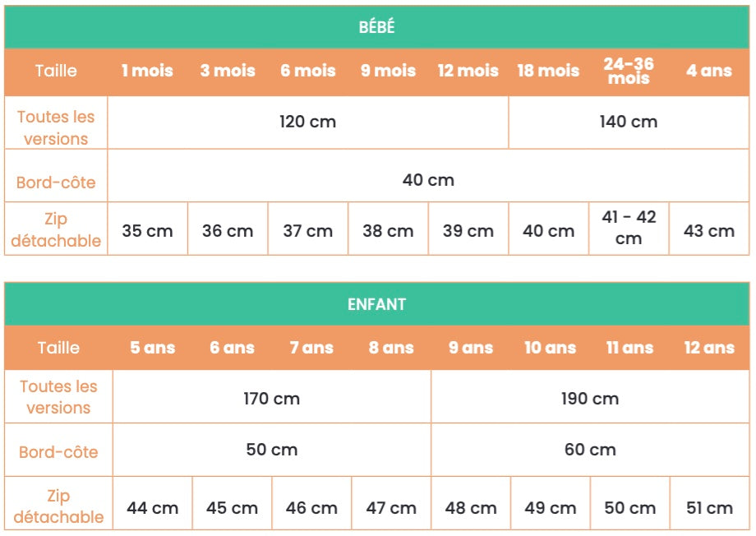Click the "24-36 mois" size header
The width and height of the screenshot is (756, 536).
click(x=629, y=71)
